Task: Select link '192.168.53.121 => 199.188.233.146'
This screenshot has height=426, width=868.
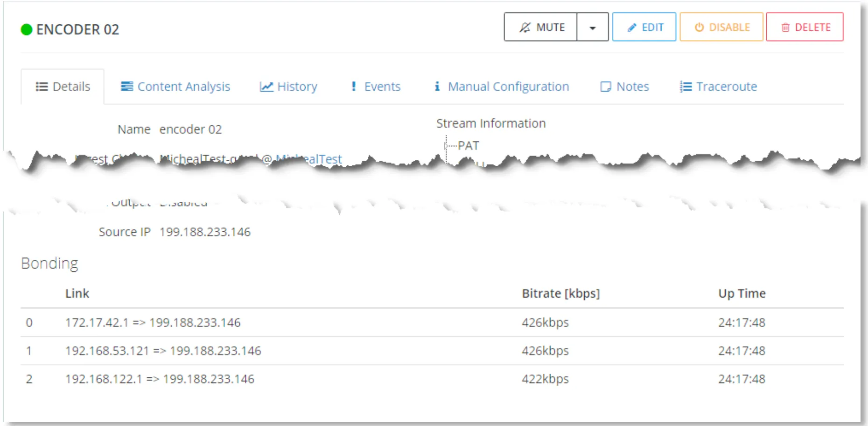Action: coord(163,350)
